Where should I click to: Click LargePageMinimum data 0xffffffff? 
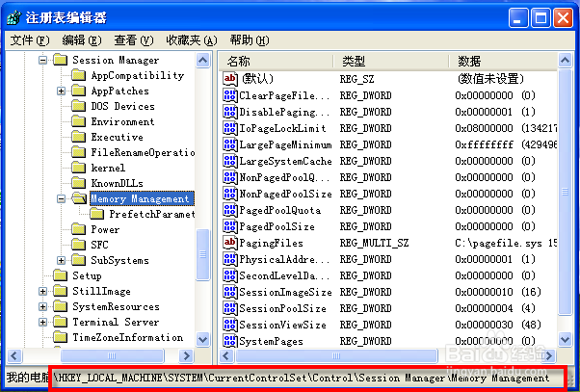click(x=505, y=144)
